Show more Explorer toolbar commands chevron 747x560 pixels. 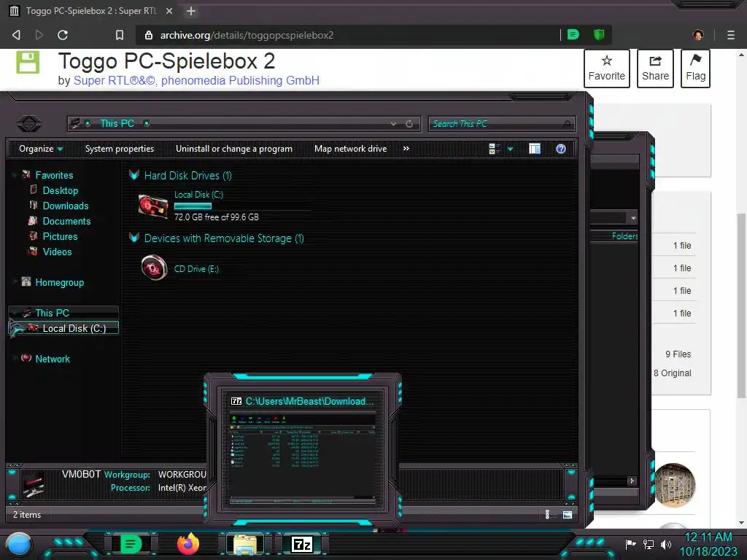coord(406,149)
